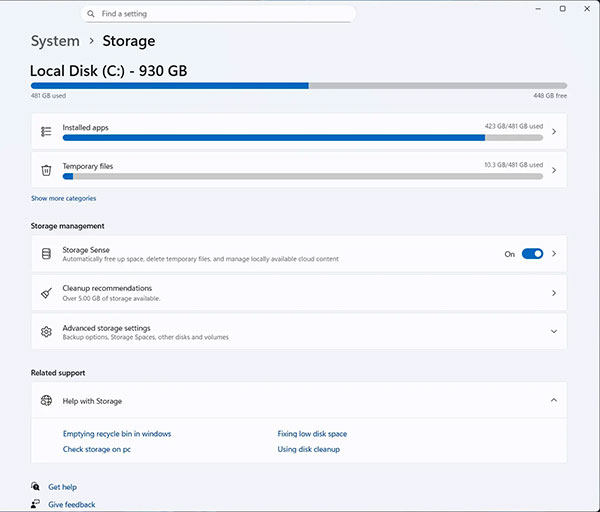600x512 pixels.
Task: Click the Storage Sense disk icon
Action: click(x=46, y=254)
